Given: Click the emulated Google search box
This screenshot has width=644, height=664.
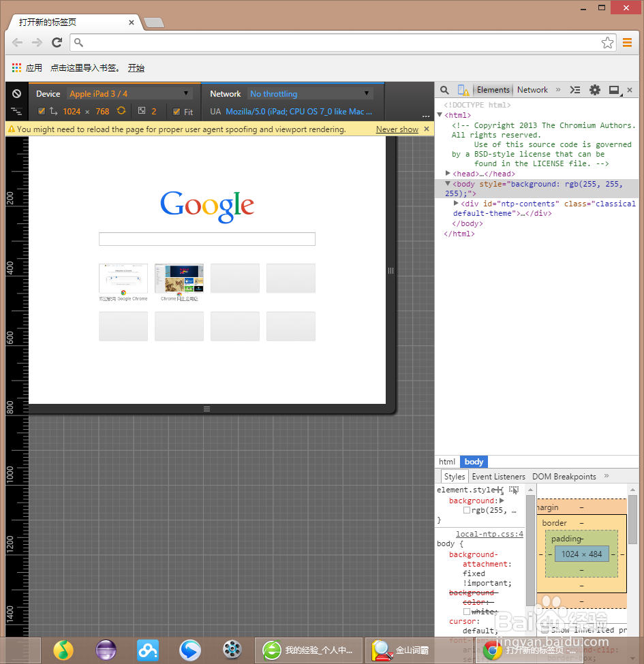Looking at the screenshot, I should 206,239.
